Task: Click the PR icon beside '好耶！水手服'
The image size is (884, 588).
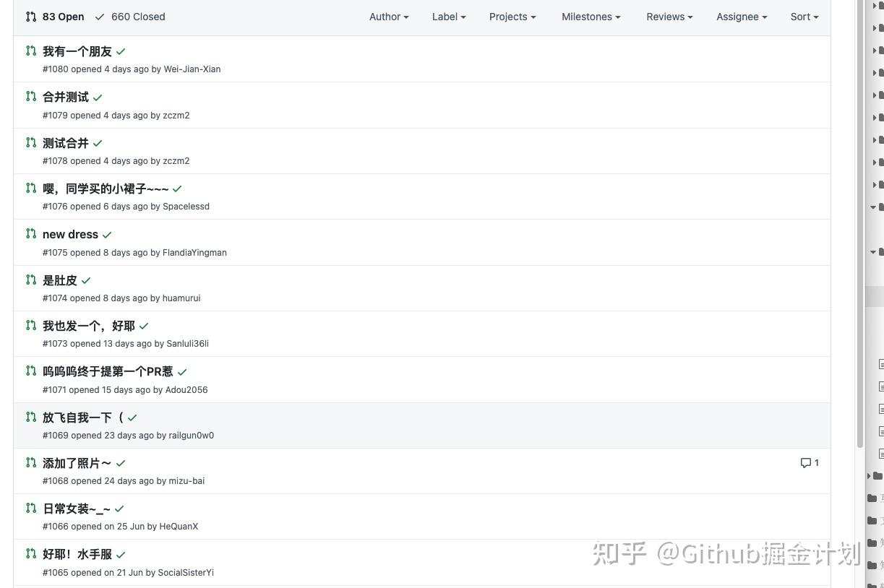Action: tap(31, 553)
